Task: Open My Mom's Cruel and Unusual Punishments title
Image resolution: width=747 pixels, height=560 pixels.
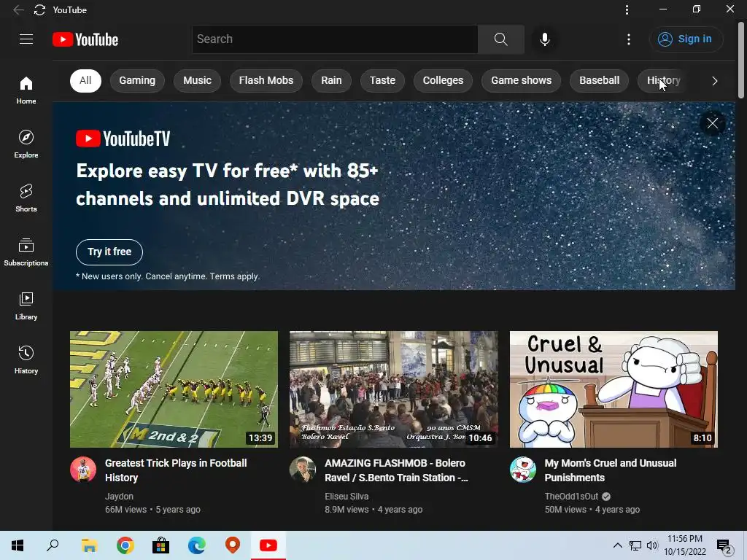Action: [x=611, y=470]
